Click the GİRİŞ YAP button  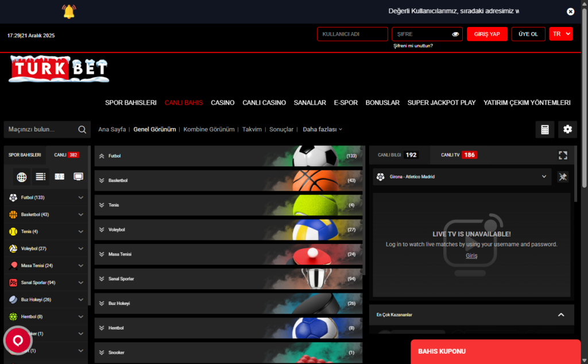click(x=487, y=34)
